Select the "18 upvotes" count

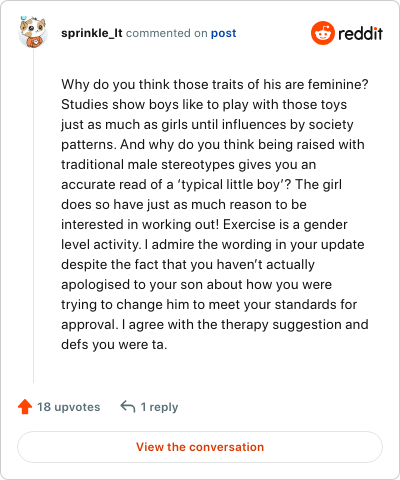tap(69, 407)
